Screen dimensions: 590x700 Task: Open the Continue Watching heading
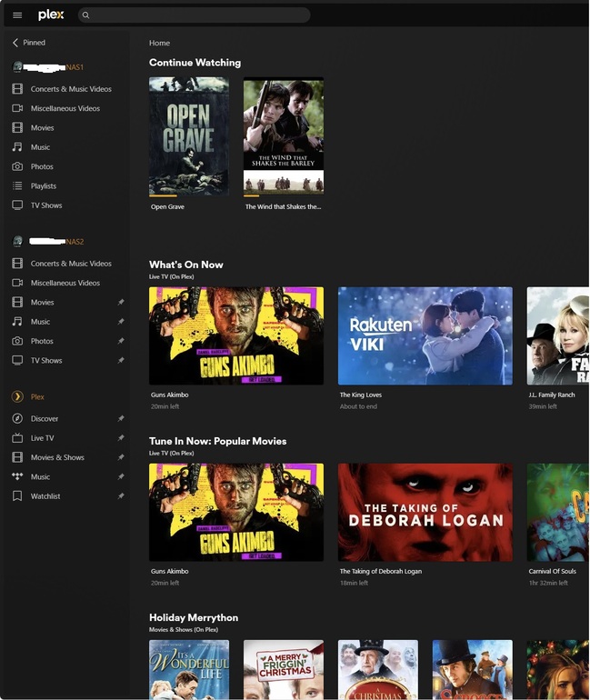coord(195,63)
